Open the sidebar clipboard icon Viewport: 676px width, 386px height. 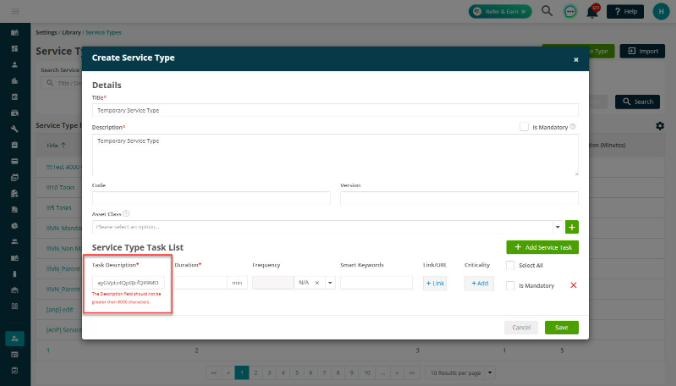(x=15, y=145)
